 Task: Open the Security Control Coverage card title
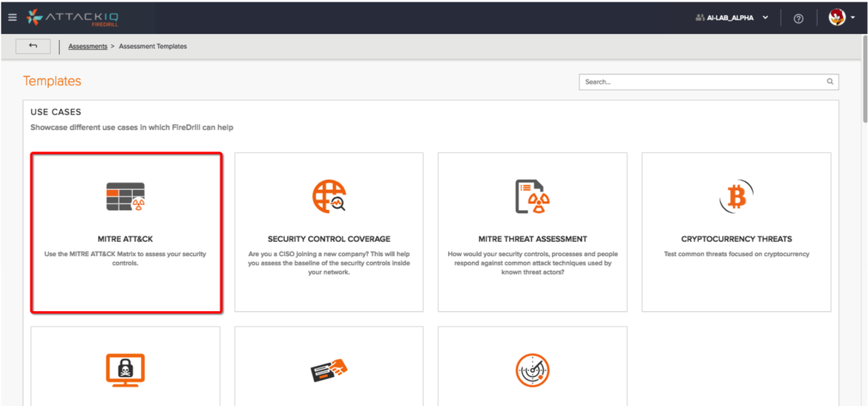pos(329,239)
